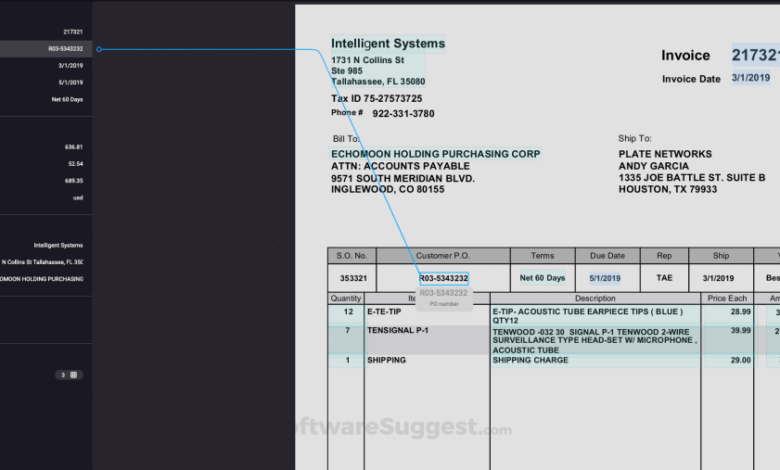Click the S.O. No. value 353321

pyautogui.click(x=353, y=279)
